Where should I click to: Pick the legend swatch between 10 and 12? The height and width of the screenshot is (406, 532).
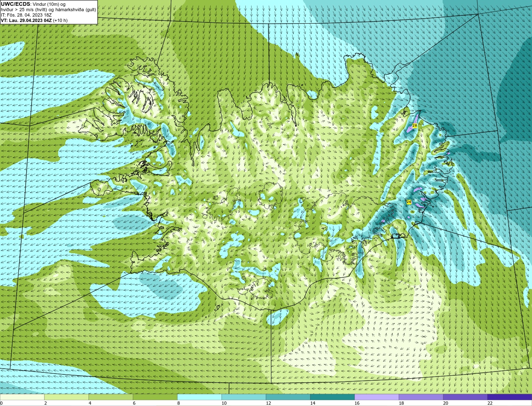click(x=244, y=397)
